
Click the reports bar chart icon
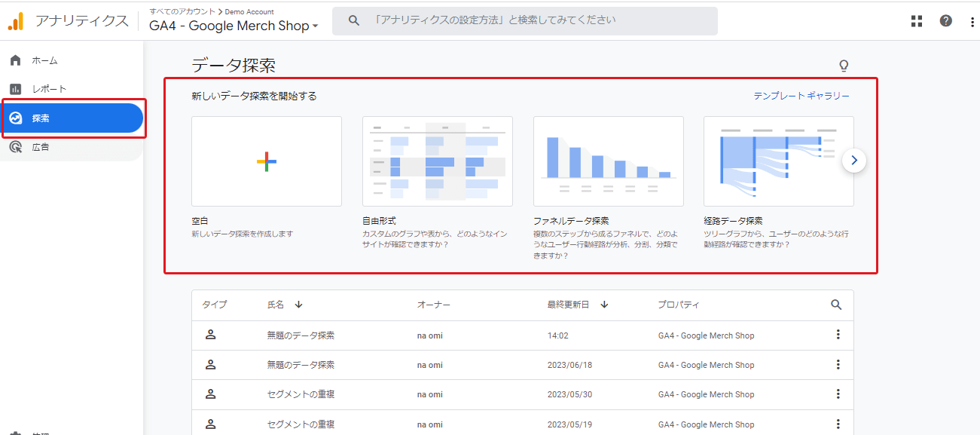click(16, 89)
